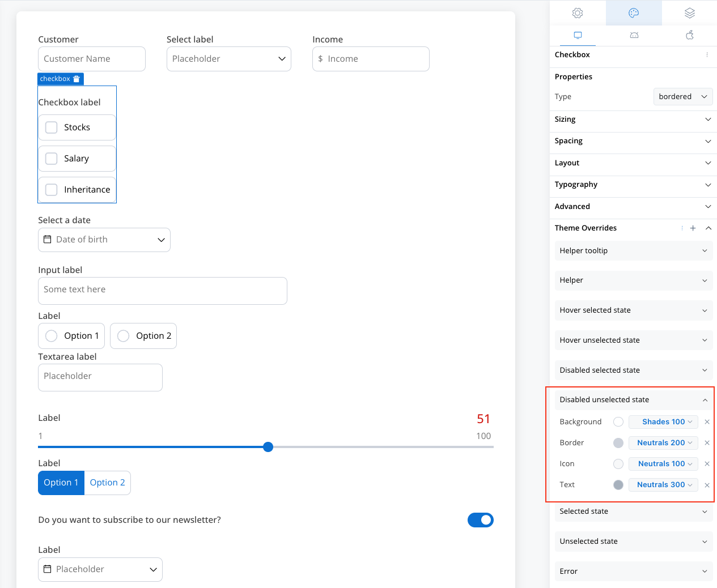Open the layers stack tab

point(689,13)
